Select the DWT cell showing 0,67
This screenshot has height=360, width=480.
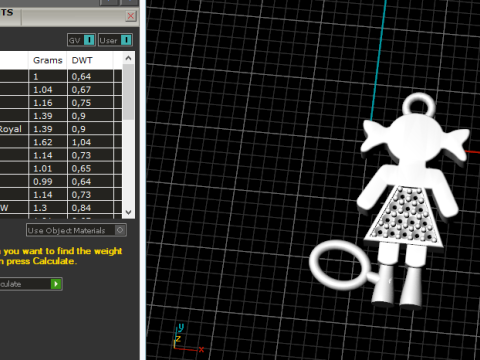point(90,90)
